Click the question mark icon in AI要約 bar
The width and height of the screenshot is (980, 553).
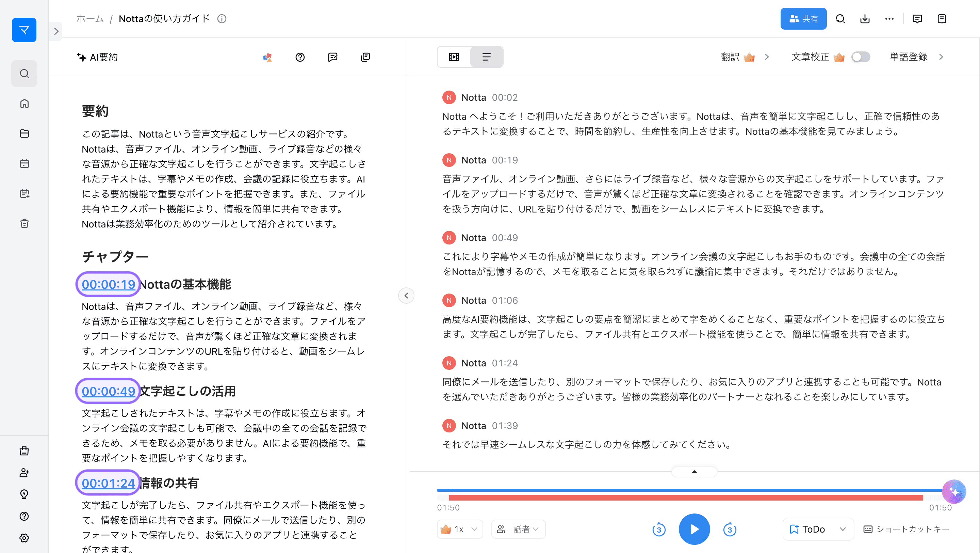coord(300,57)
